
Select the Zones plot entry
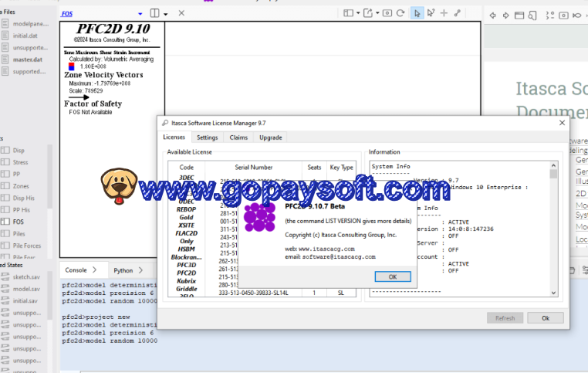pos(21,186)
